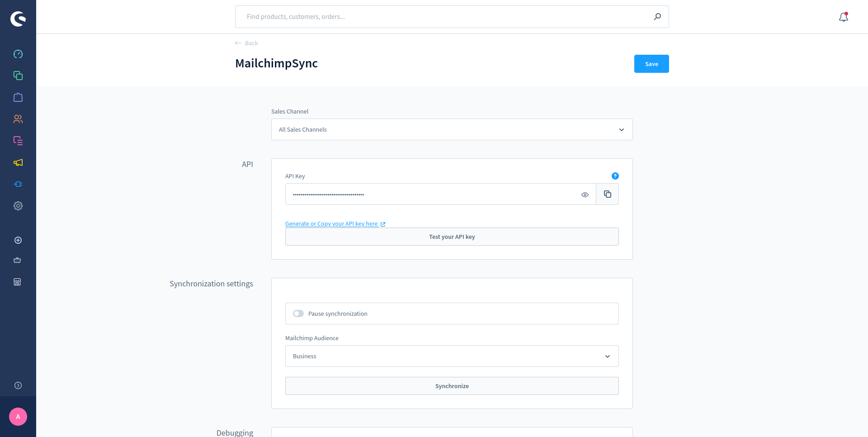Reveal the API key with the eye icon

pos(585,195)
